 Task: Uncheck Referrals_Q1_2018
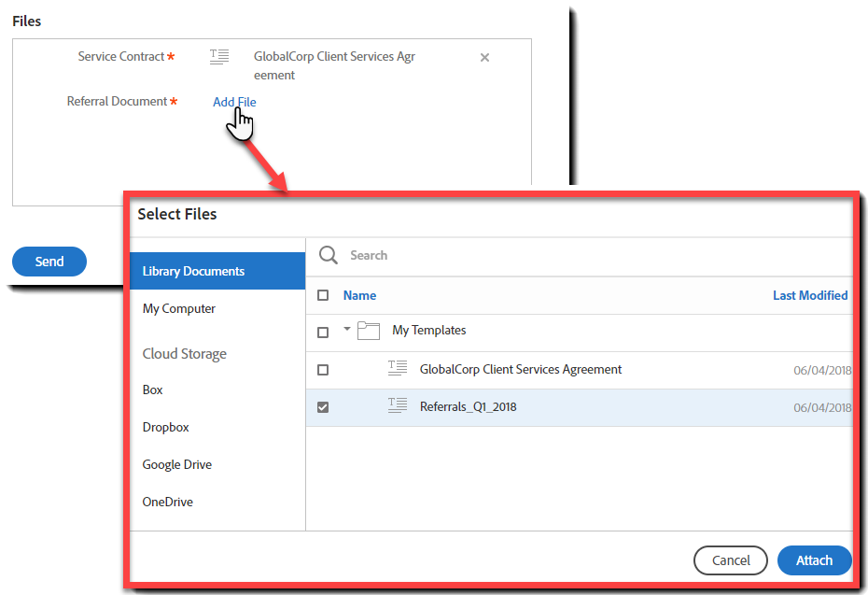click(322, 406)
